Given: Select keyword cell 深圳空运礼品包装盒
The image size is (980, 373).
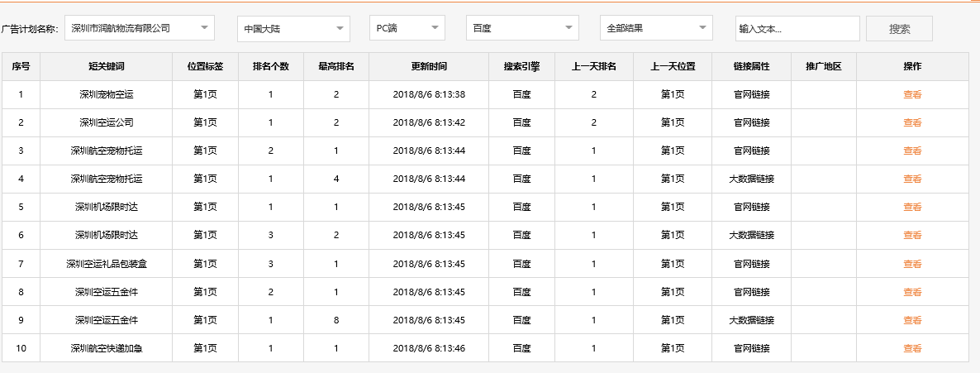Looking at the screenshot, I should point(107,264).
